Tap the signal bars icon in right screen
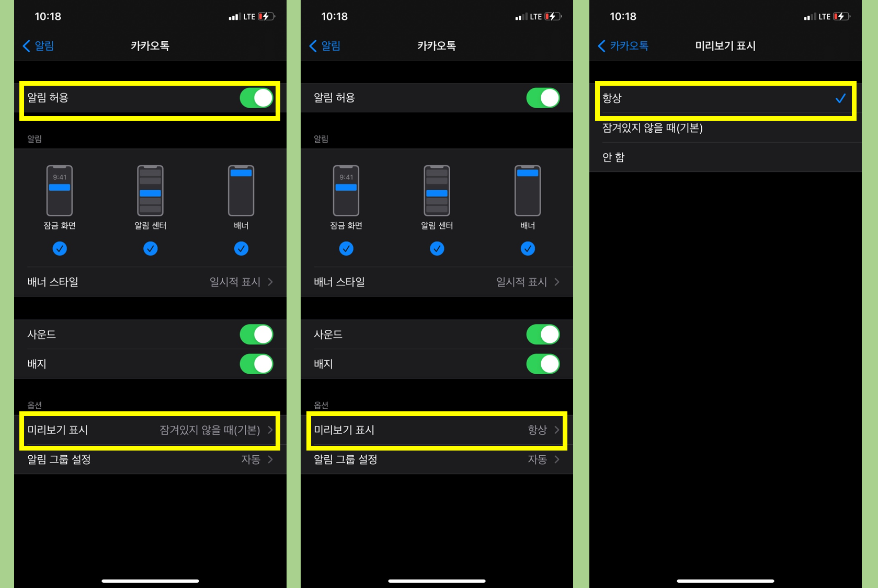 tap(809, 17)
